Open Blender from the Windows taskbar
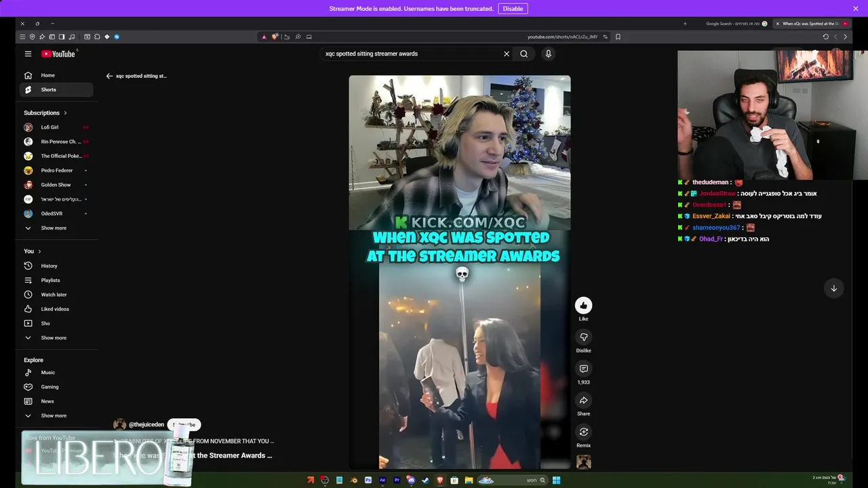Screen dimensions: 868x488 point(354,481)
